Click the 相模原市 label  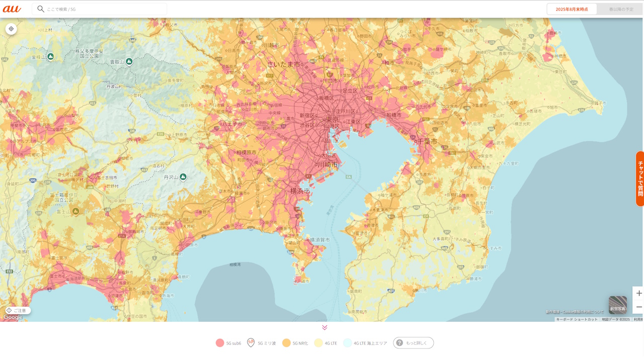[247, 152]
